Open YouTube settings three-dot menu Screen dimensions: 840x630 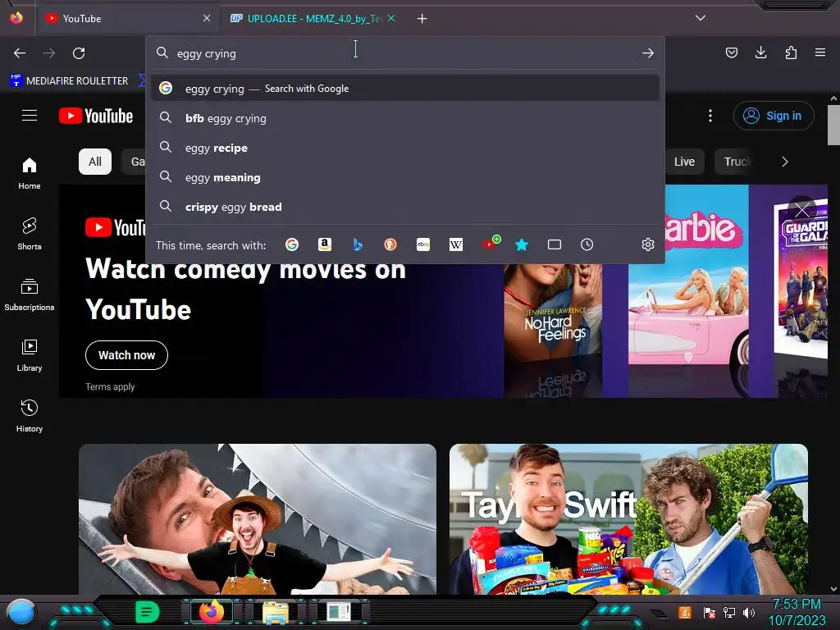pyautogui.click(x=710, y=116)
